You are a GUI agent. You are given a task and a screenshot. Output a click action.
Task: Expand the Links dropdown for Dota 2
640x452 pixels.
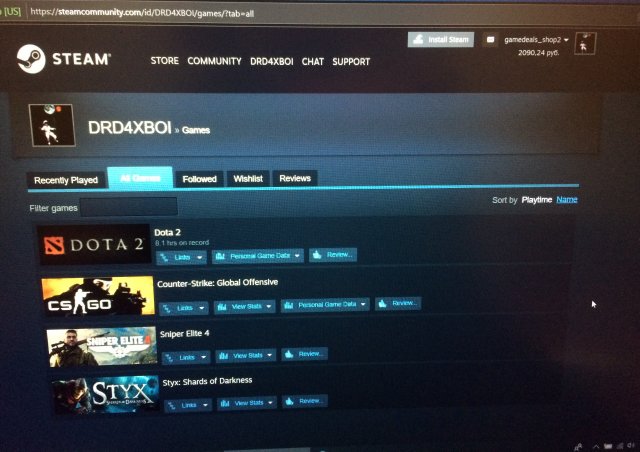pyautogui.click(x=181, y=257)
